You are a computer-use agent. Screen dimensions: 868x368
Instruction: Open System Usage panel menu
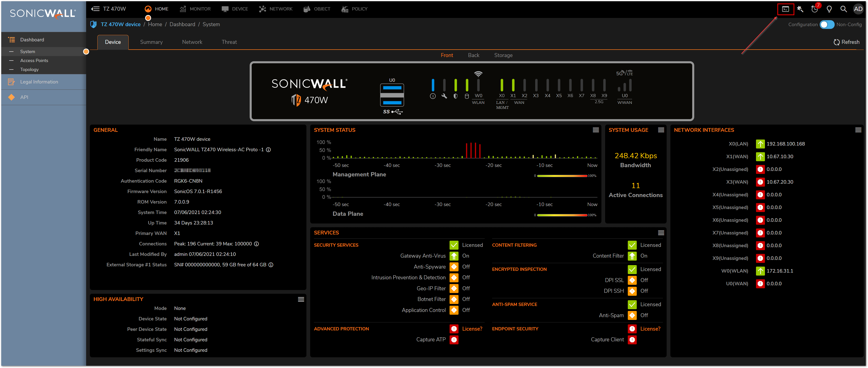pos(661,130)
